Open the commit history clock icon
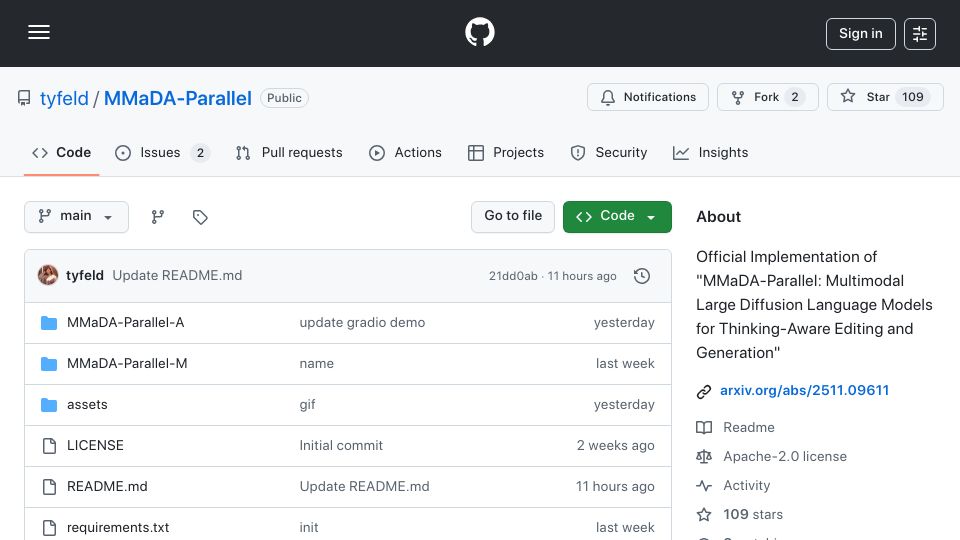 (642, 276)
